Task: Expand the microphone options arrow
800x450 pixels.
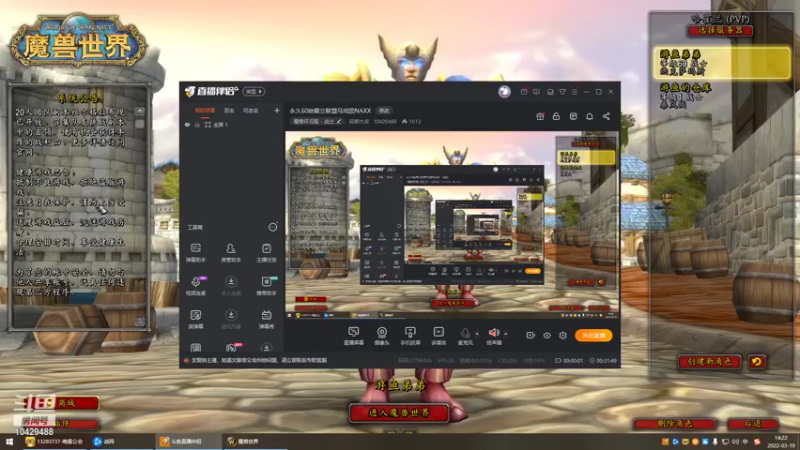Action: point(477,334)
